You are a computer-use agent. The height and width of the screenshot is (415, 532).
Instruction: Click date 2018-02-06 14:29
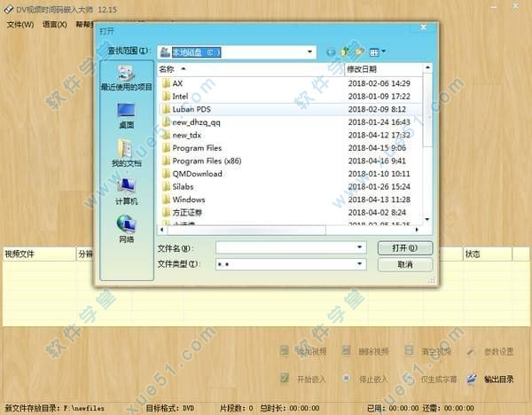pyautogui.click(x=379, y=83)
